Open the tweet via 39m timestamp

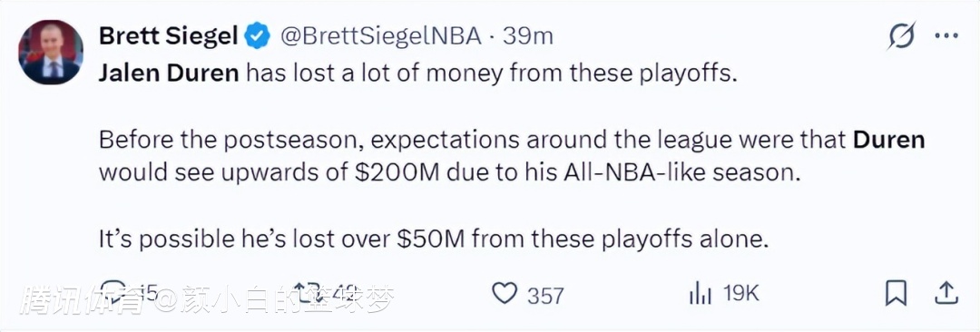coord(529,36)
